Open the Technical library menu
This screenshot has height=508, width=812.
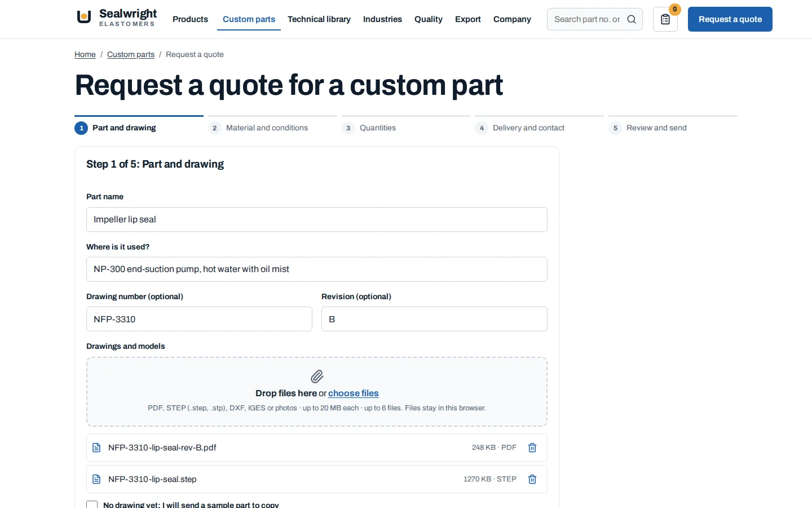[x=319, y=19]
